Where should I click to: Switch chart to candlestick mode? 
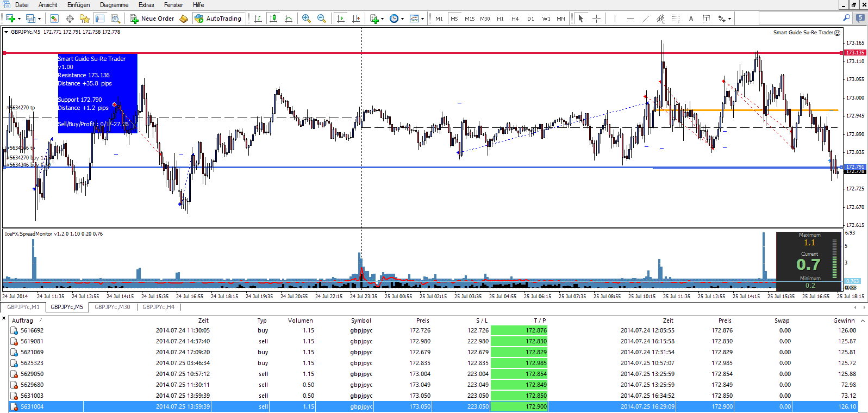[x=273, y=19]
